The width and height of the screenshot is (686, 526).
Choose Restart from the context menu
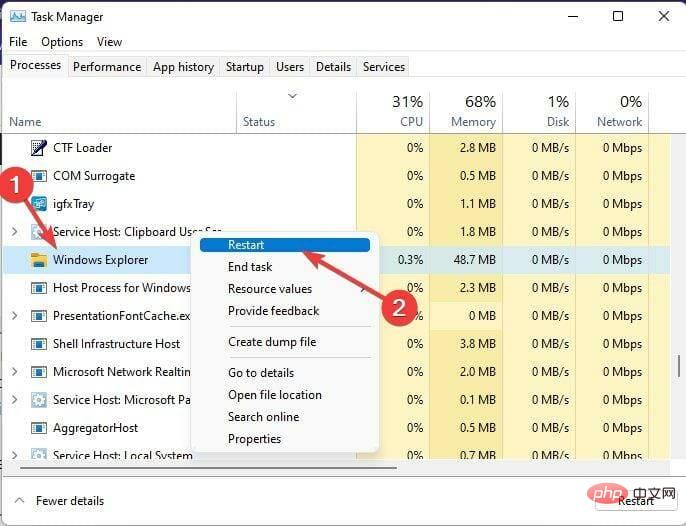tap(246, 245)
